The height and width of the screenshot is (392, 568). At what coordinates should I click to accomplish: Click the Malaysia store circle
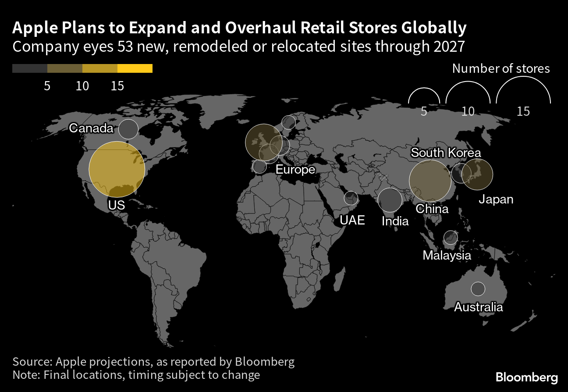coord(451,237)
